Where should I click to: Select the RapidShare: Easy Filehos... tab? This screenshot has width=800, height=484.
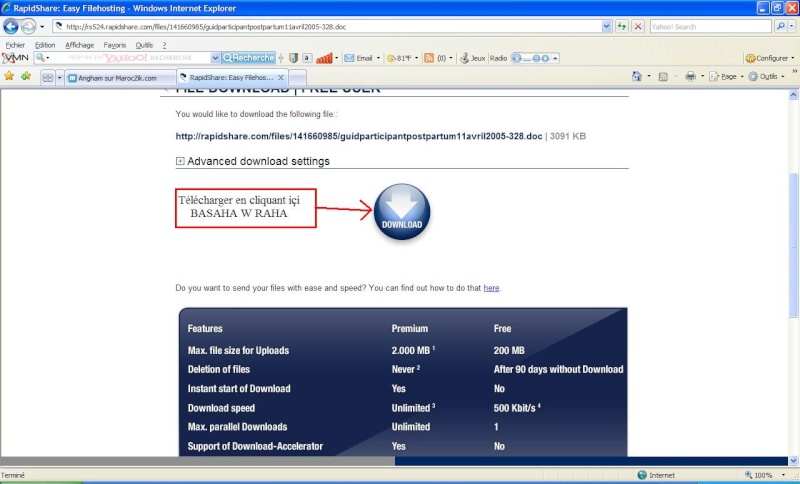(x=231, y=78)
